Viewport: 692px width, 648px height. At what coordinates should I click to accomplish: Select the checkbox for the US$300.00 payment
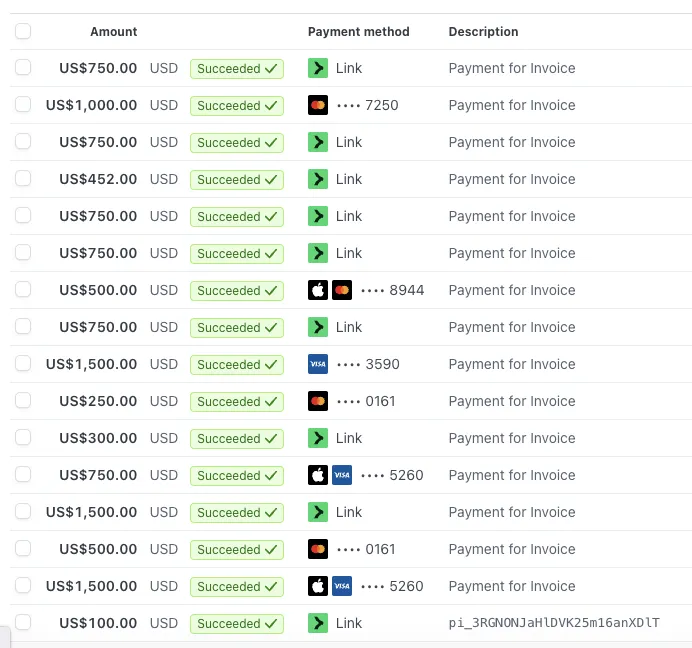pos(23,438)
